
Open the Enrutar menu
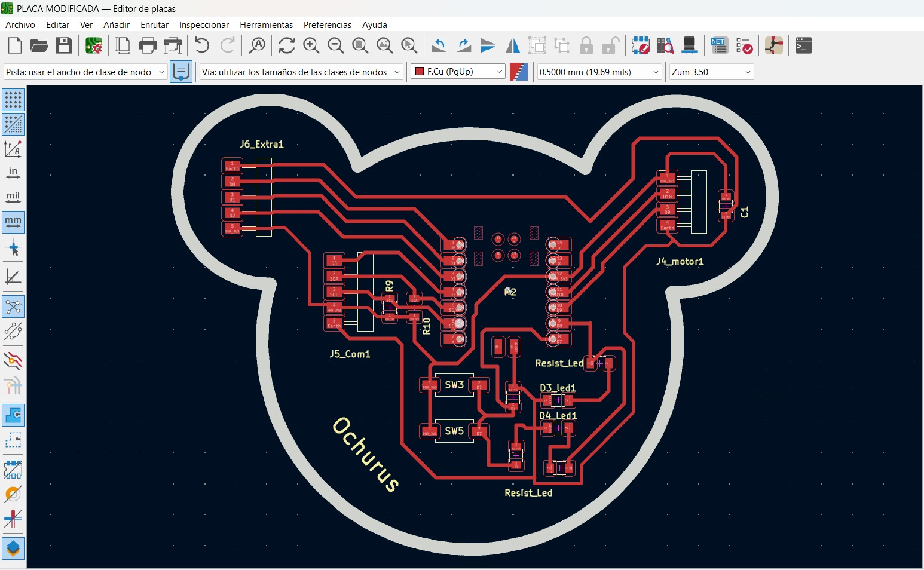pyautogui.click(x=154, y=24)
